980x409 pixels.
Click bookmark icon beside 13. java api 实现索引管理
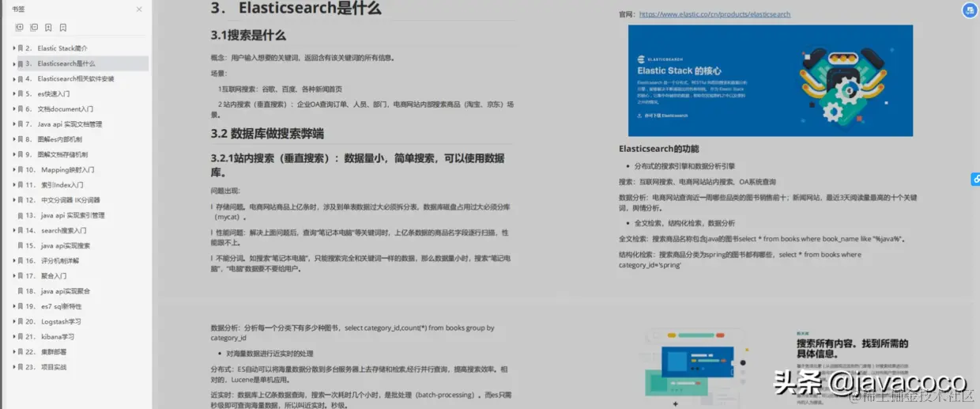click(x=21, y=215)
